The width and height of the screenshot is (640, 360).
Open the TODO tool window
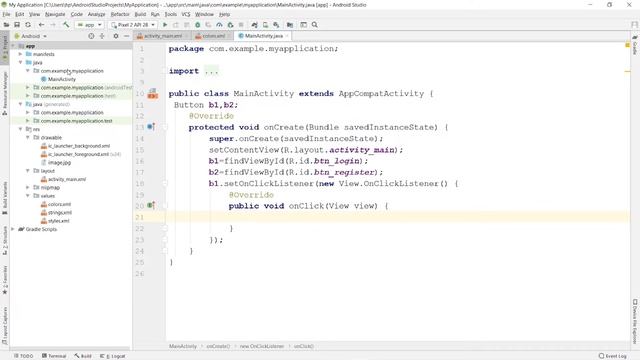(x=24, y=356)
